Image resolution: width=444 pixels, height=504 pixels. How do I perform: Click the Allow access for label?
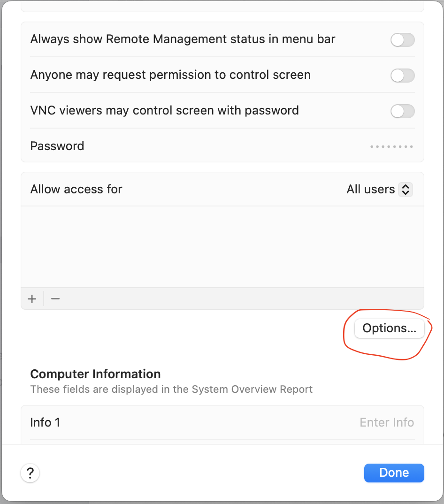click(76, 190)
